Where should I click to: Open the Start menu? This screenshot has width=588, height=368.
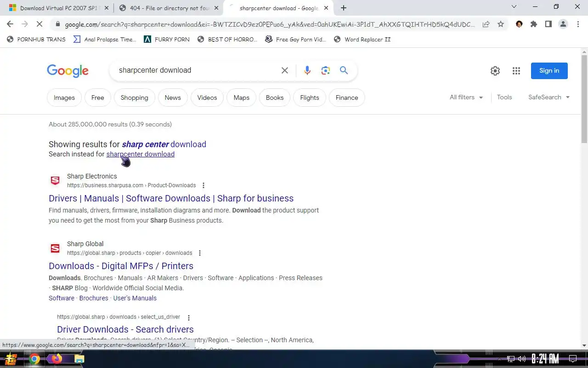[11, 359]
